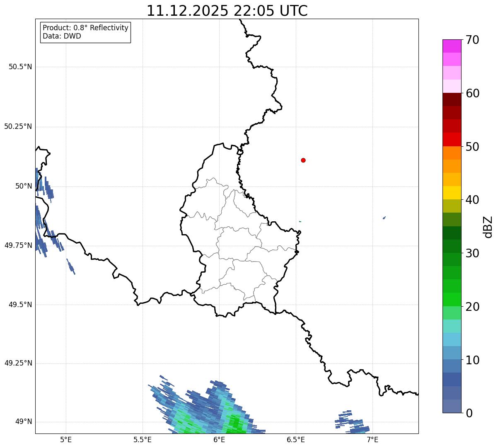Click the yellow colorbar segment above 40
The width and height of the screenshot is (498, 448).
coord(452,193)
